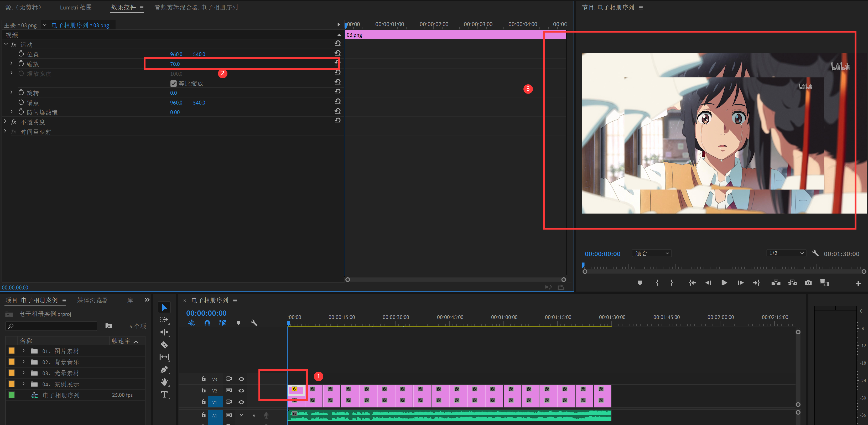
Task: Reset Position parameter
Action: (337, 53)
